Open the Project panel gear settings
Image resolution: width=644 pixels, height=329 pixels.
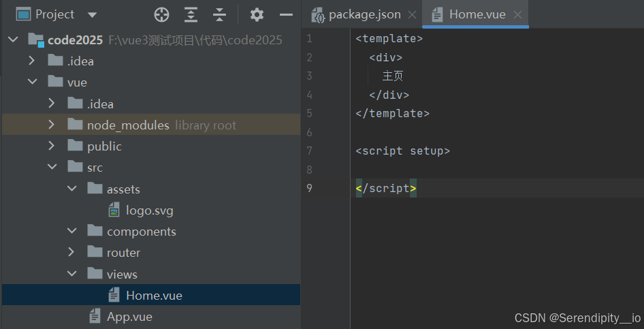point(257,15)
